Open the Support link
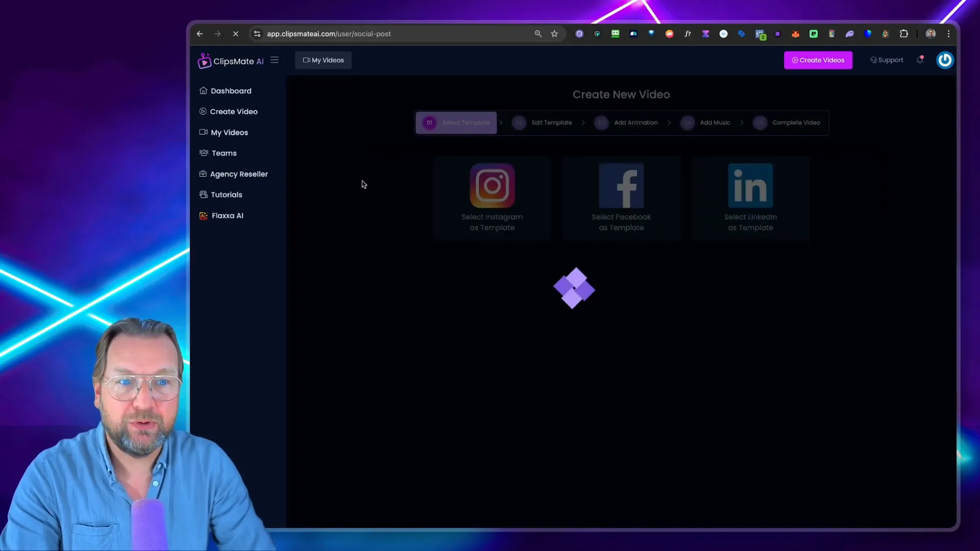The width and height of the screenshot is (980, 551). click(886, 60)
